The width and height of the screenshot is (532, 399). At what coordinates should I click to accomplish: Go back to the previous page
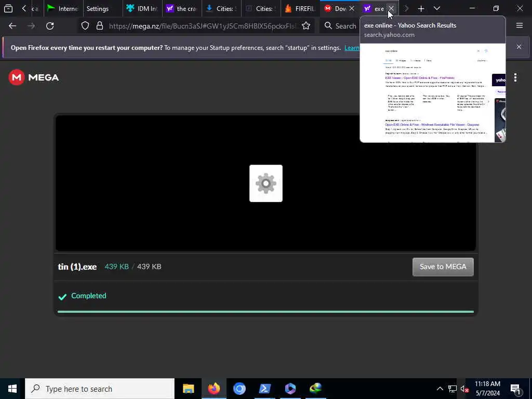pos(12,26)
